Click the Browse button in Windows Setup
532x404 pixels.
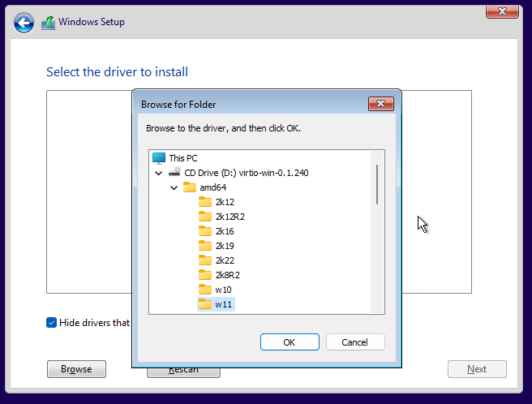click(x=76, y=369)
